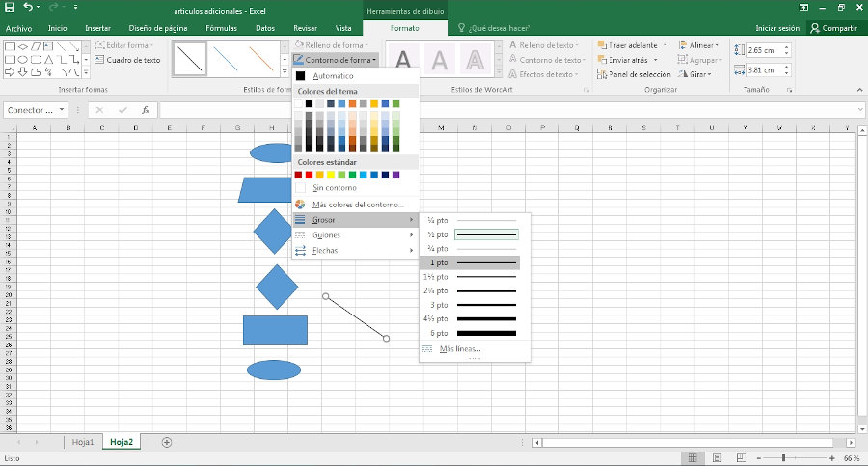Select the orange diagonal line style thumbnail

[260, 59]
